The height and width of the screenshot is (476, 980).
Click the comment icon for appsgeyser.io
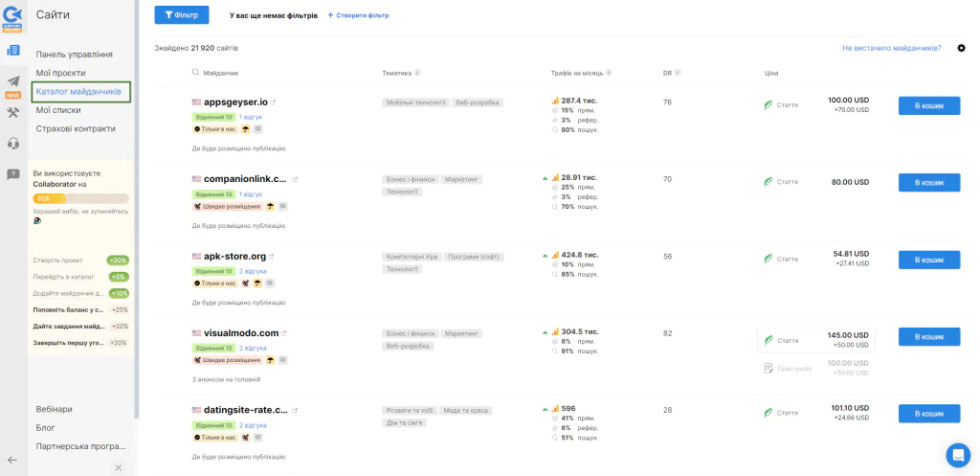[x=258, y=129]
